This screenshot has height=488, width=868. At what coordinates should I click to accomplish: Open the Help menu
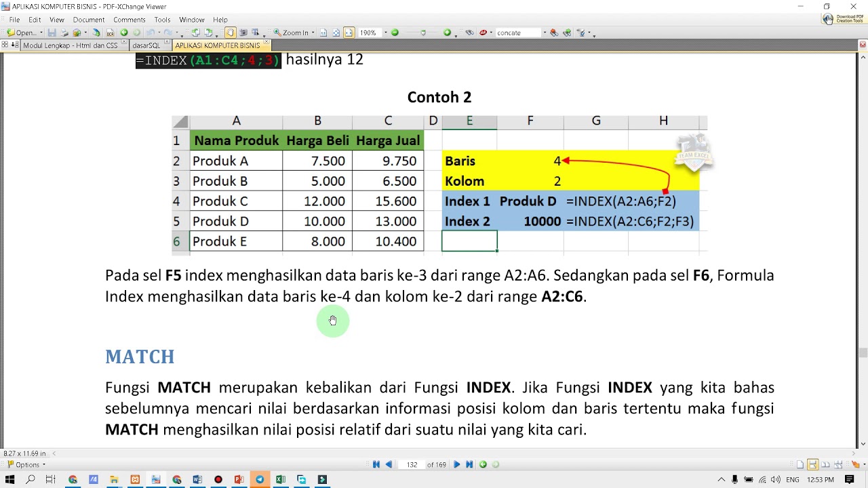(220, 20)
